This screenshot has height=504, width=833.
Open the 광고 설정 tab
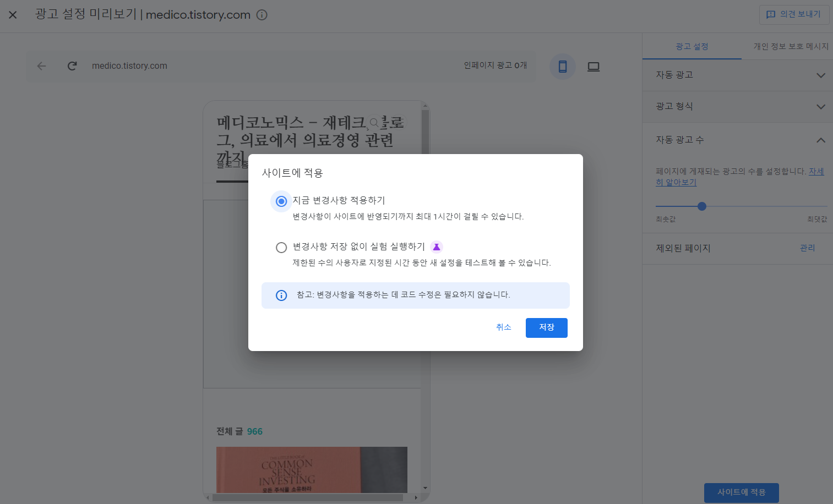coord(692,46)
